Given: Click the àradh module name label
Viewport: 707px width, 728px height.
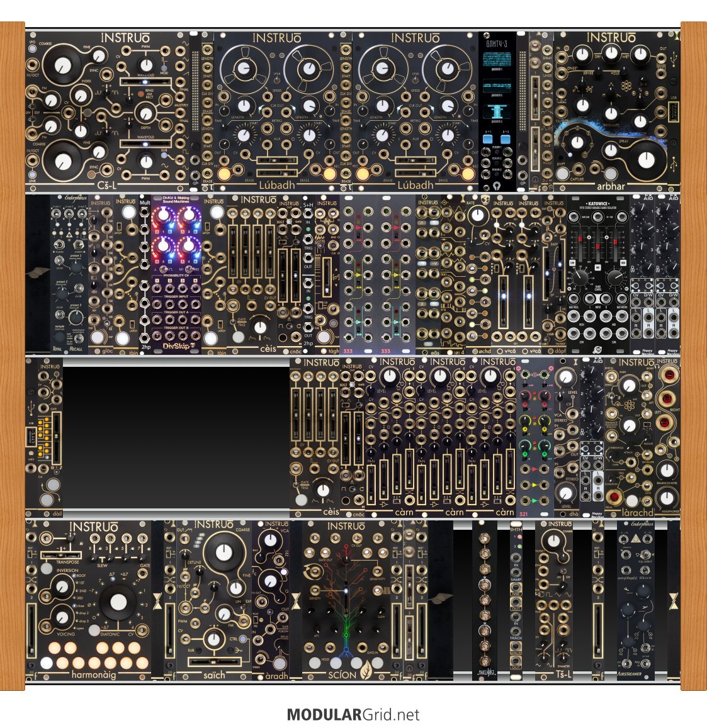Looking at the screenshot, I should coord(276,676).
